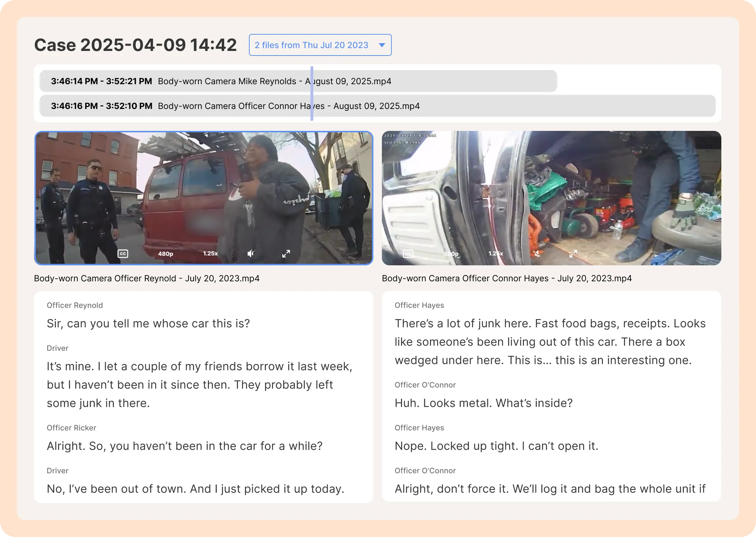Toggle closed captions on Hayes video
Viewport: 756px width, 537px height.
tap(408, 254)
